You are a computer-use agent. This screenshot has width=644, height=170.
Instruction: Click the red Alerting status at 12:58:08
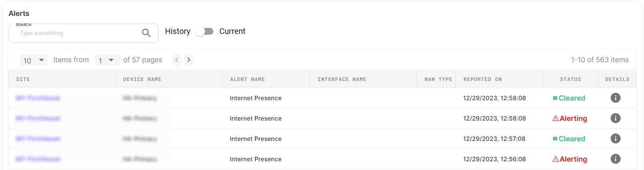coord(570,119)
